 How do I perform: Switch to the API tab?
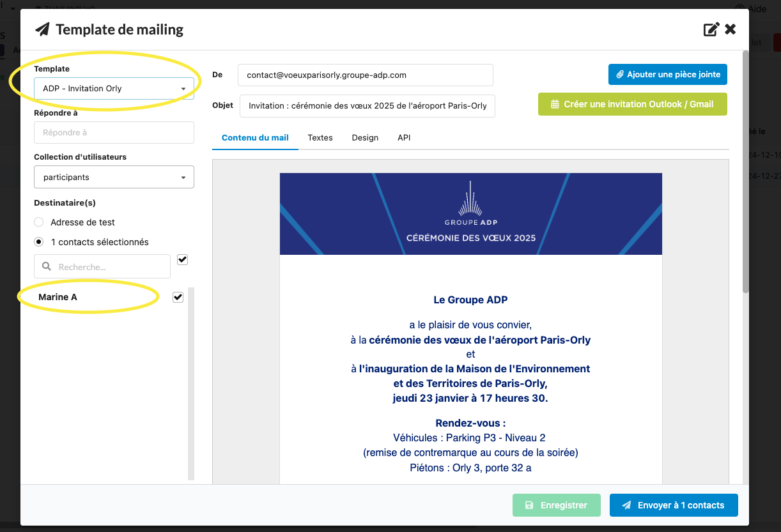pyautogui.click(x=404, y=137)
